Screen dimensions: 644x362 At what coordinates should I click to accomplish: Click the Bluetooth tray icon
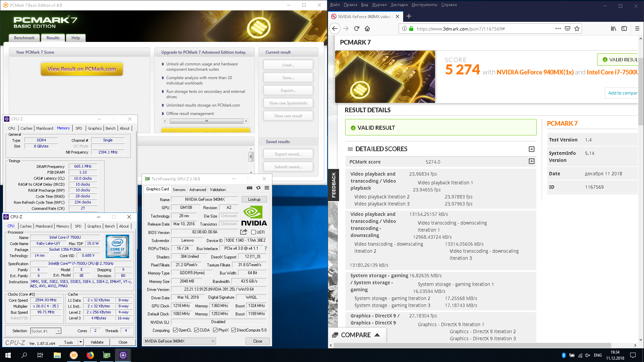[563, 355]
